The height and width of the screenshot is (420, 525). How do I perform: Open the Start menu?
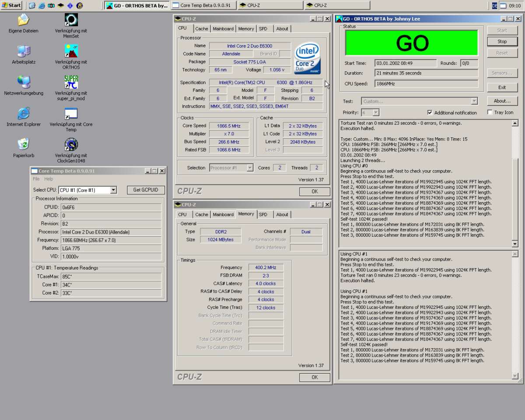coord(11,5)
